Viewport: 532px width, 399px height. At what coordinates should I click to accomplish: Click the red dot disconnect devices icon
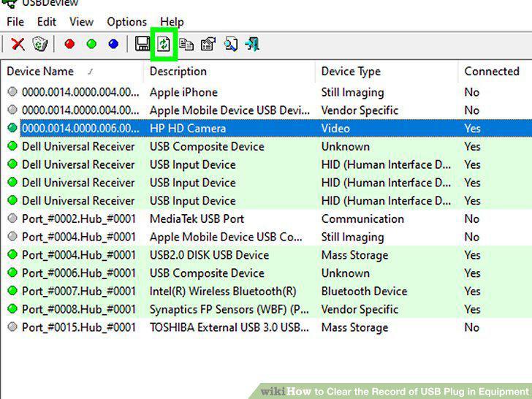[69, 44]
